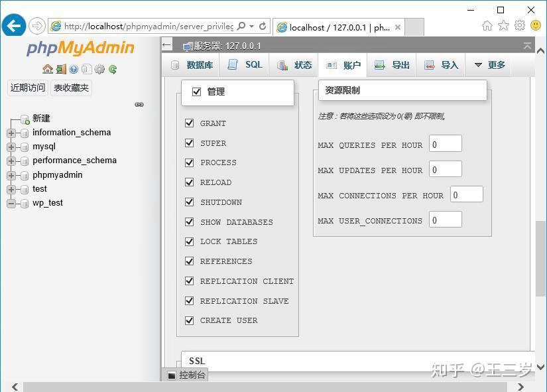Screen dimensions: 547x392
Task: Open a new blank browser tab
Action: point(414,27)
